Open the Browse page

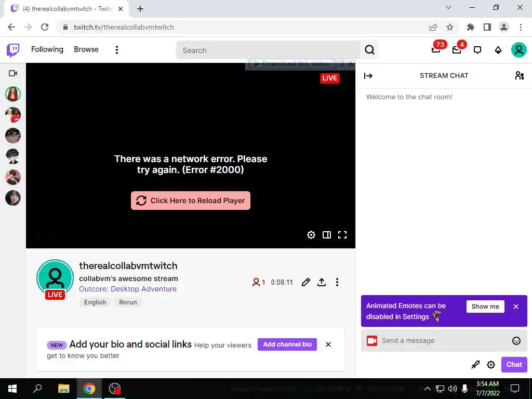[86, 49]
